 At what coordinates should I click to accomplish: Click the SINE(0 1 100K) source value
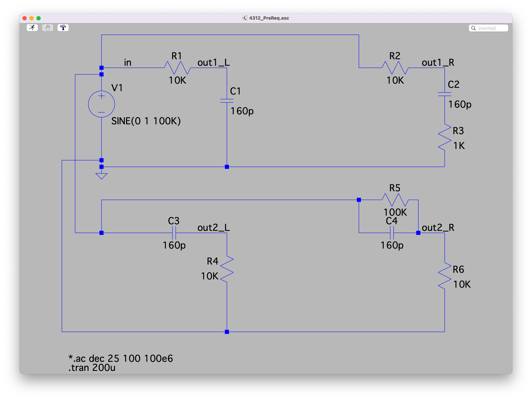click(146, 121)
